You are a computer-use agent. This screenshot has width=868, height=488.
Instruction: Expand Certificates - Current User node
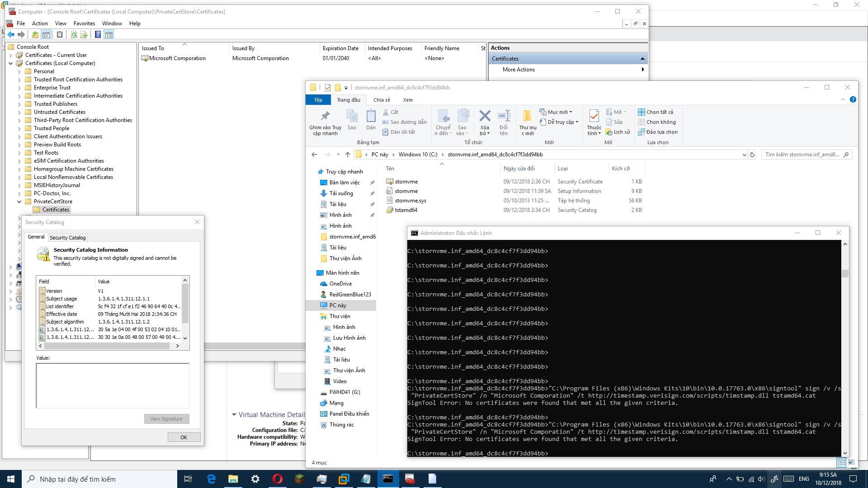(11, 55)
